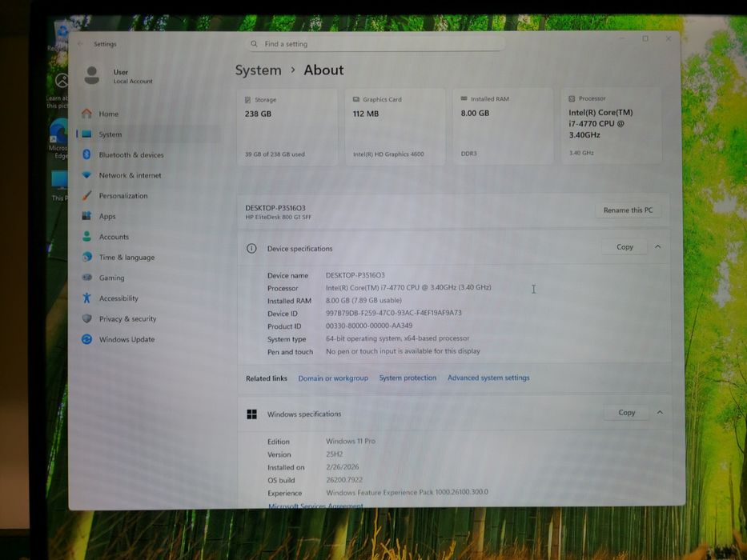Click the System monitor icon in sidebar
Viewport: 747px width, 560px height.
click(86, 134)
